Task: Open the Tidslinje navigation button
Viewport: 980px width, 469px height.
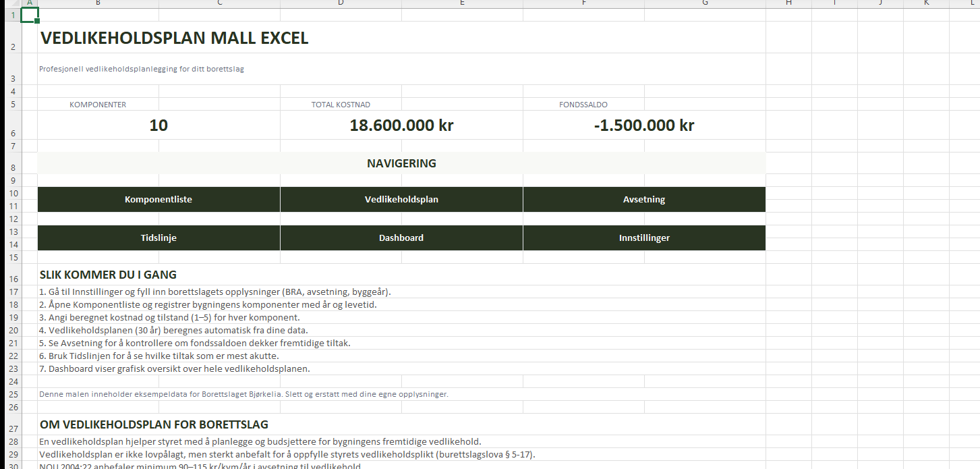Action: pos(158,238)
